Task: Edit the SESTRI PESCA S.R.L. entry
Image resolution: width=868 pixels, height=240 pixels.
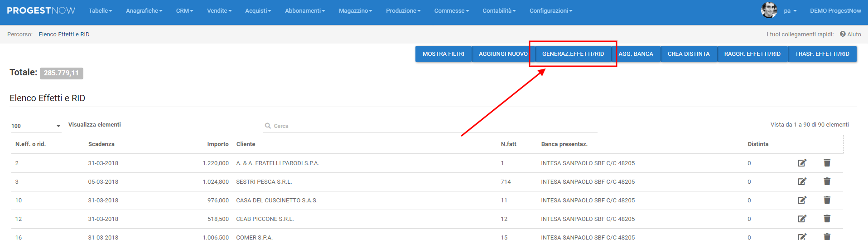Action: [x=802, y=181]
